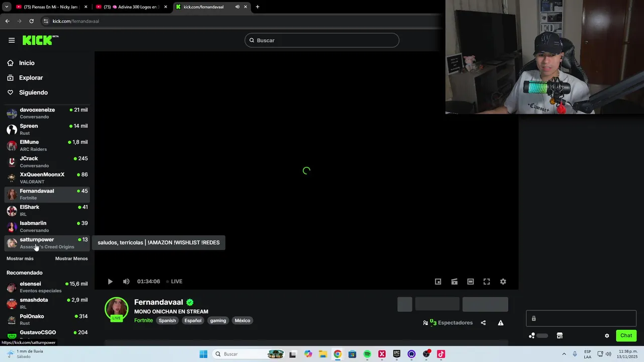Open chat settings gear icon

pyautogui.click(x=607, y=336)
